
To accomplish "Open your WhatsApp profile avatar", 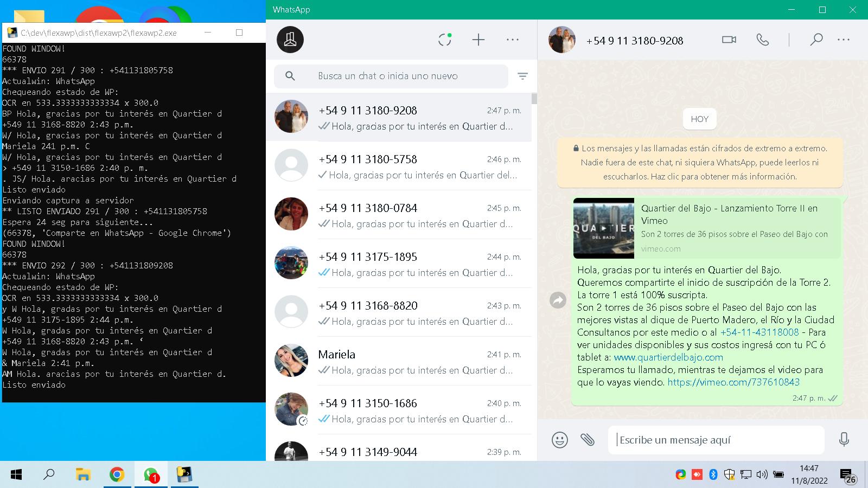I will click(x=290, y=40).
